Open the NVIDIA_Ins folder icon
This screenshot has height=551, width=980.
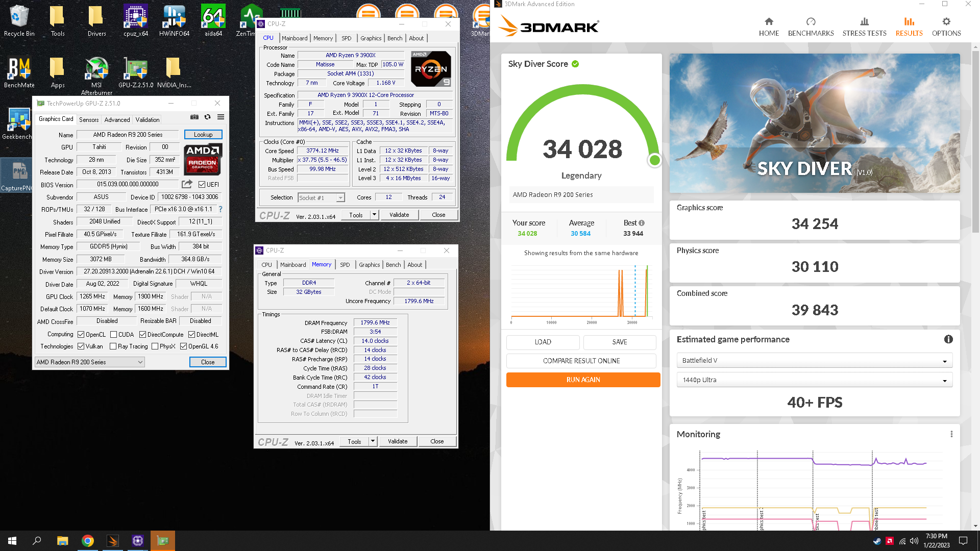(x=174, y=72)
